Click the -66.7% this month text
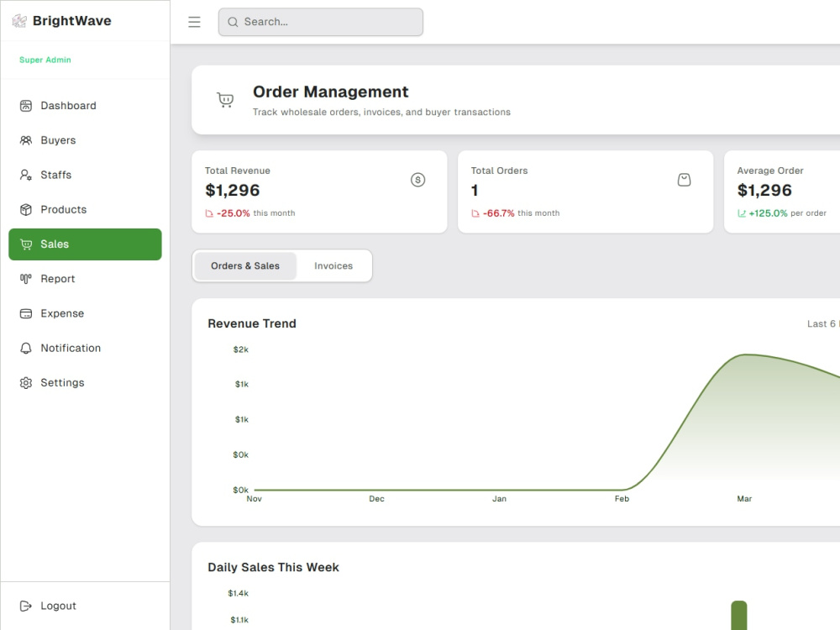The image size is (840, 630). click(522, 213)
